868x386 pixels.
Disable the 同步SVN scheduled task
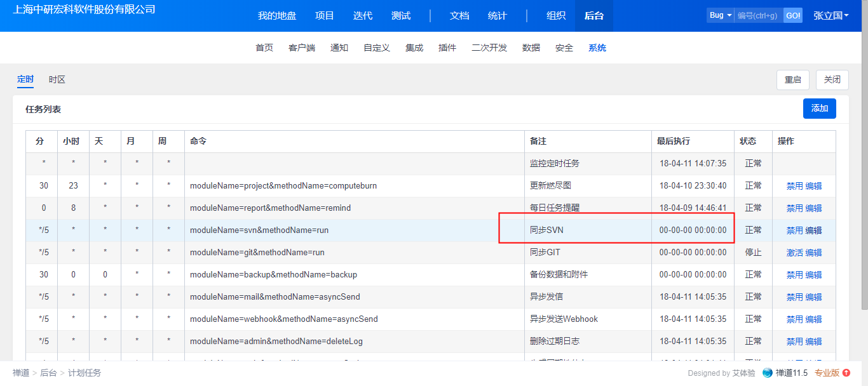pos(794,230)
